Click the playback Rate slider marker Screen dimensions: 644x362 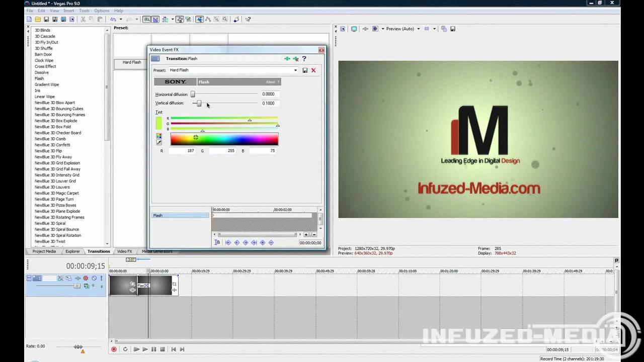83,351
